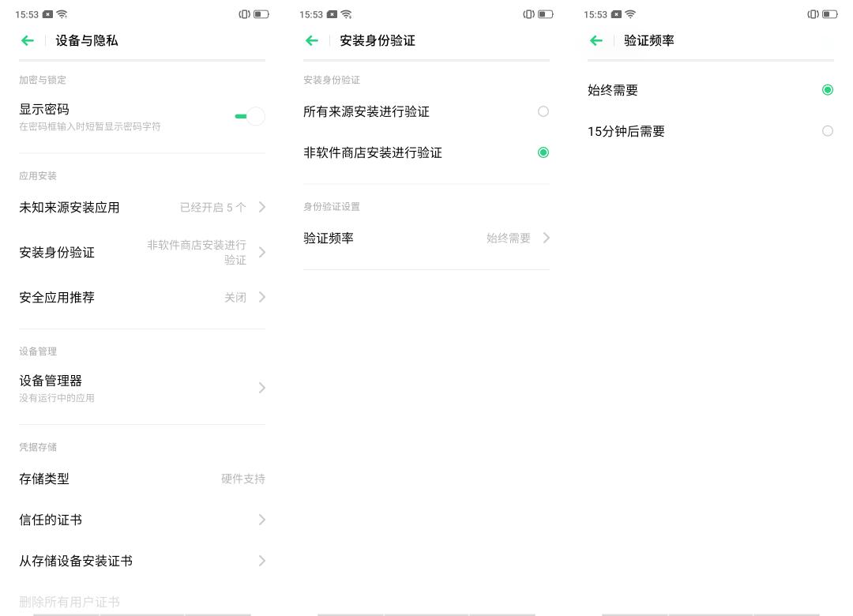
Task: Select 所有来源安装进行验证 radio option
Action: [543, 111]
